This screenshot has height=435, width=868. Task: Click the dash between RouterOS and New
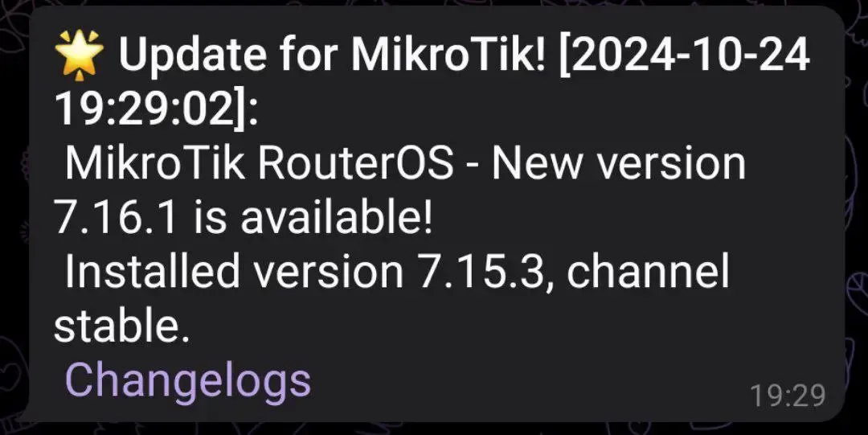(473, 166)
